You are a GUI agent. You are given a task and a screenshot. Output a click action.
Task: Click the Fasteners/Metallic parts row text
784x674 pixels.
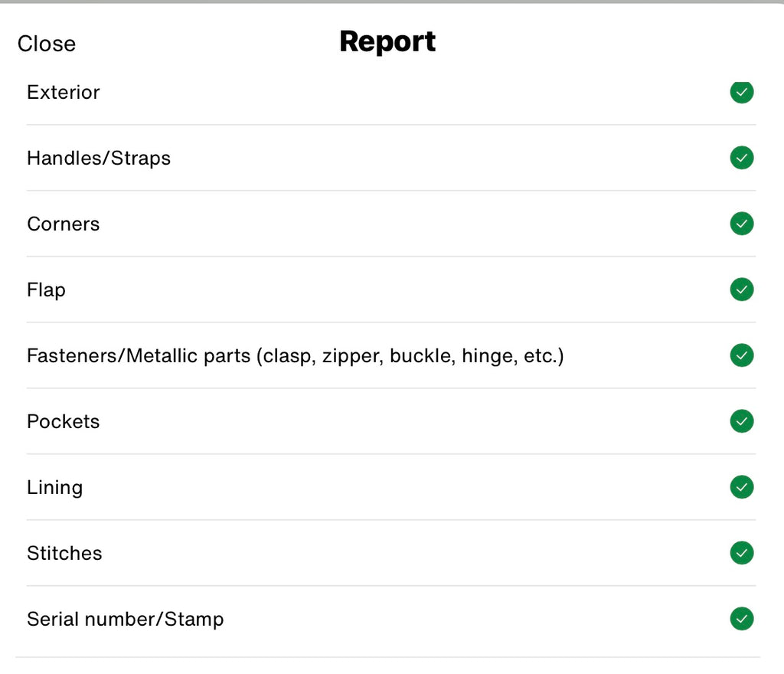click(295, 356)
